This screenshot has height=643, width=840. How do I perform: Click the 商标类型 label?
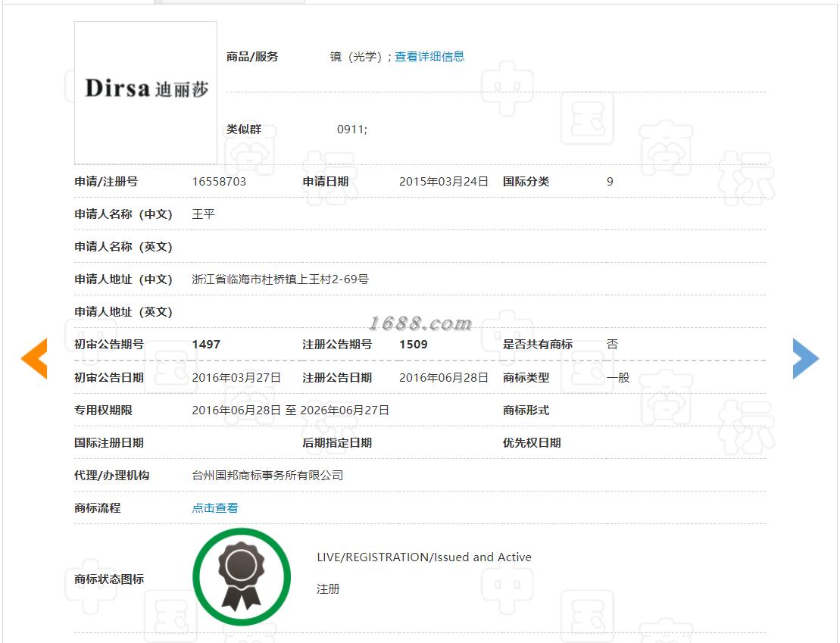click(x=526, y=378)
